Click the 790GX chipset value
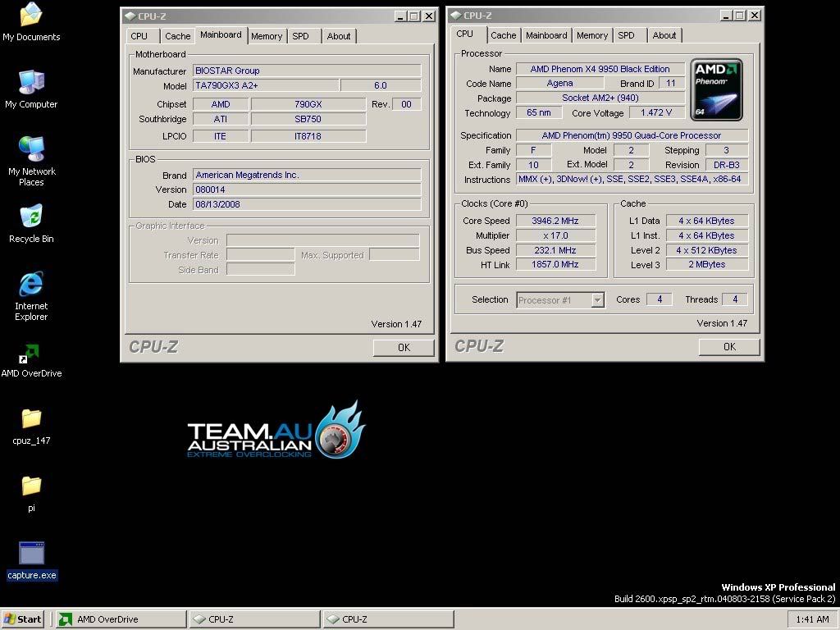840x630 pixels. (308, 104)
